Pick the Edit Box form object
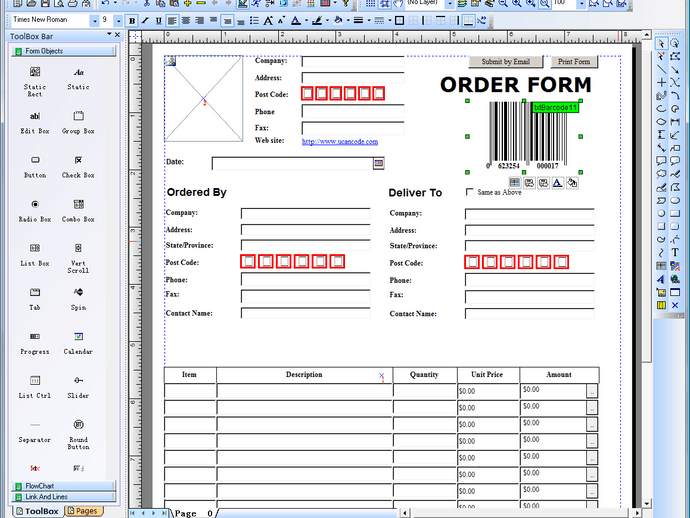Image resolution: width=690 pixels, height=518 pixels. (35, 123)
